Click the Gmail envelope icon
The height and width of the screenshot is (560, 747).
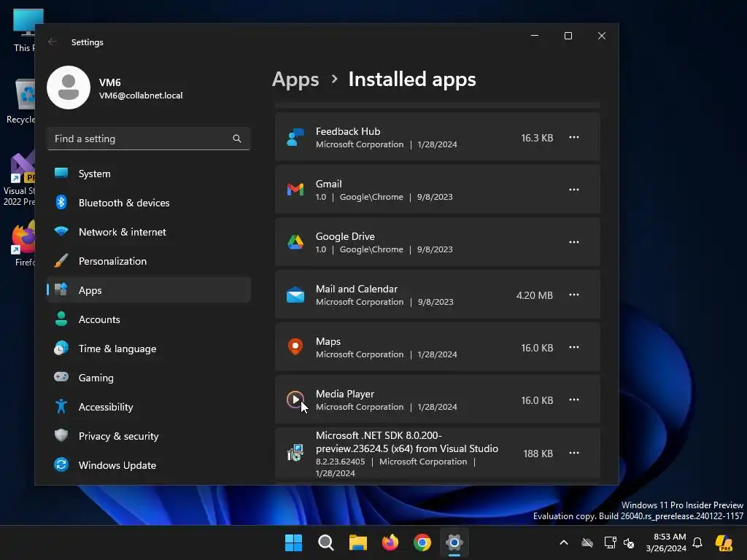coord(295,190)
